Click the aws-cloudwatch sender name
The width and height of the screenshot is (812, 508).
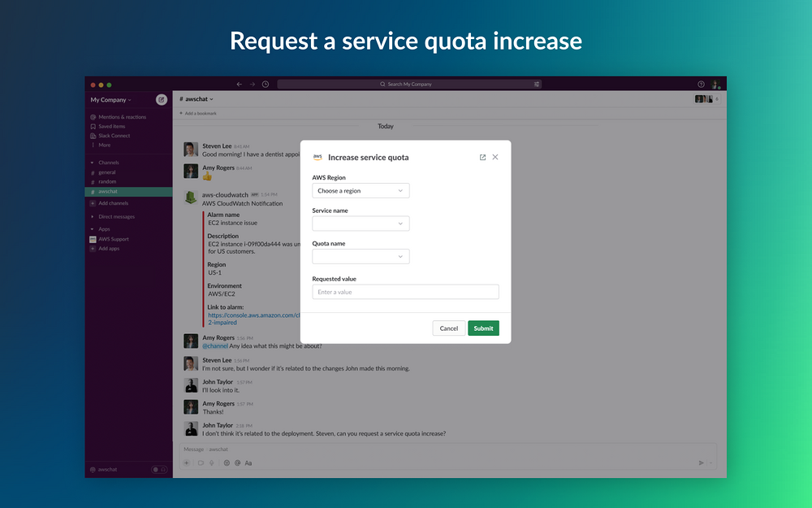pyautogui.click(x=225, y=195)
